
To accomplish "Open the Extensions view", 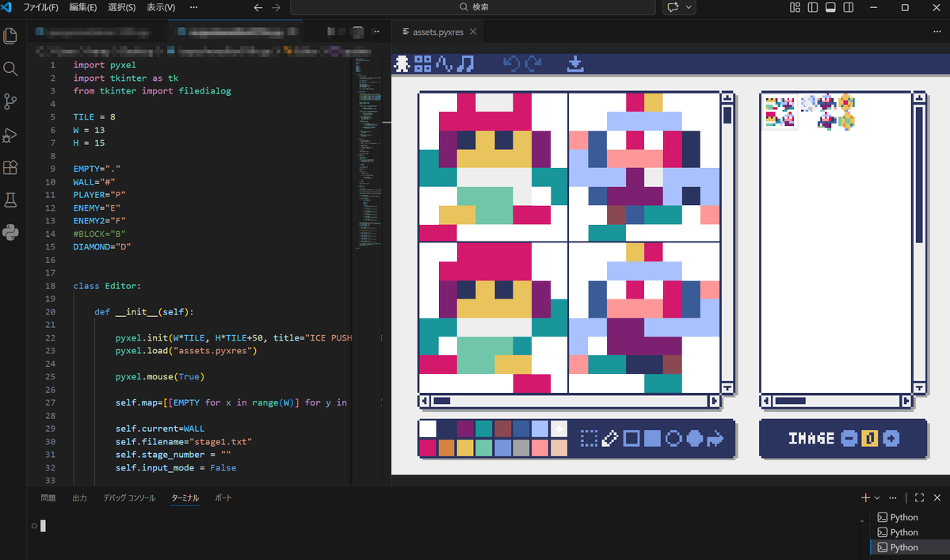I will [x=10, y=167].
